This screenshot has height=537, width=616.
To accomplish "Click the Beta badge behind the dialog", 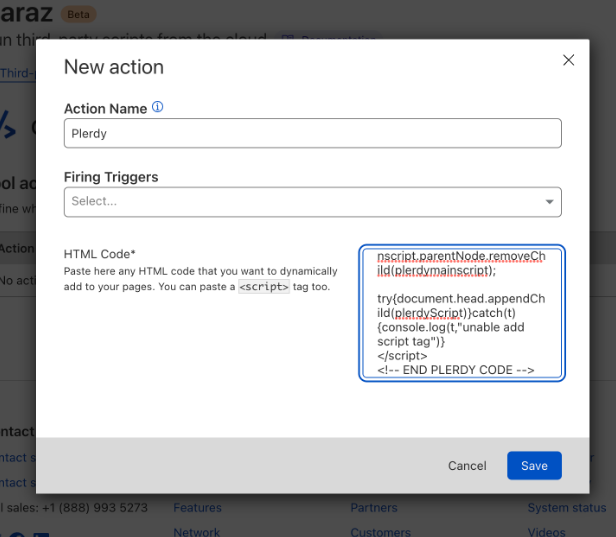I will [78, 15].
